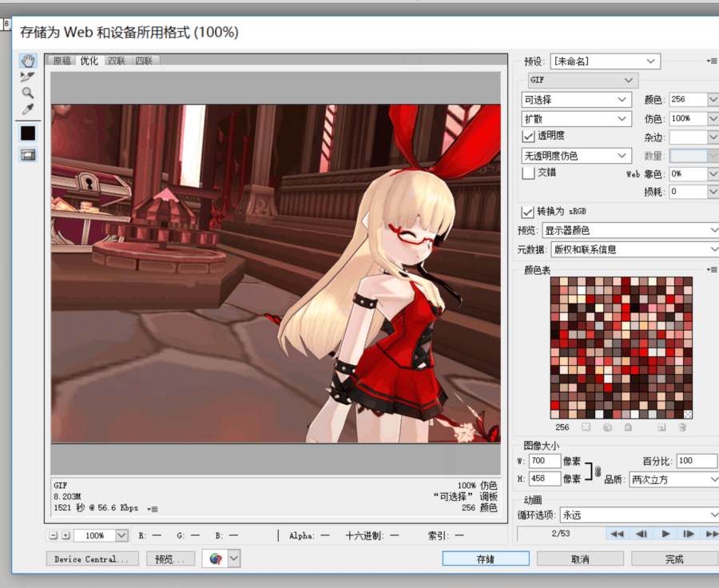Open the GIF file format dropdown
Screen dimensions: 719x588
coord(583,80)
